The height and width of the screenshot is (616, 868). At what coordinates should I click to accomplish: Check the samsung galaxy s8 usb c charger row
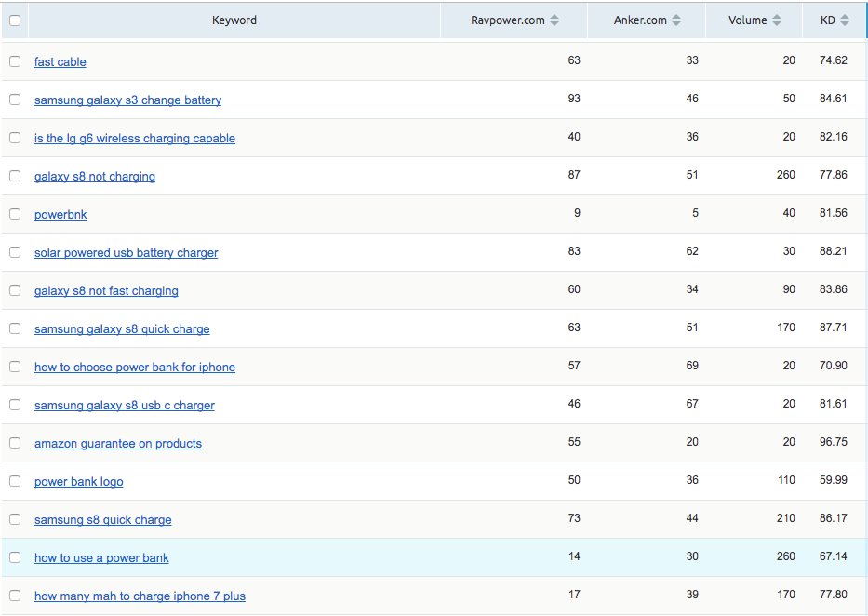pyautogui.click(x=15, y=405)
